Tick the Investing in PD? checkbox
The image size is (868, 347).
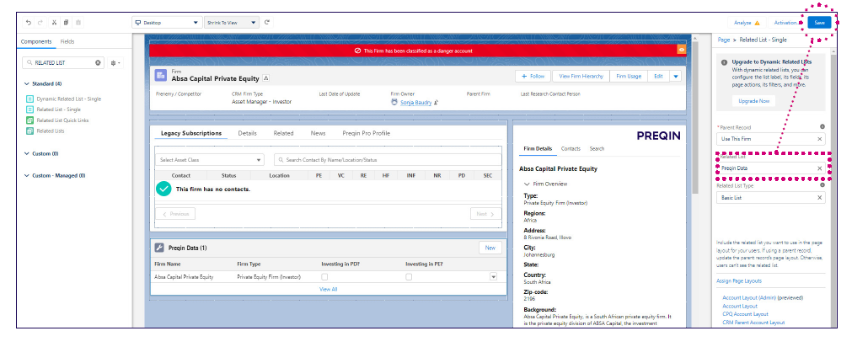coord(324,277)
